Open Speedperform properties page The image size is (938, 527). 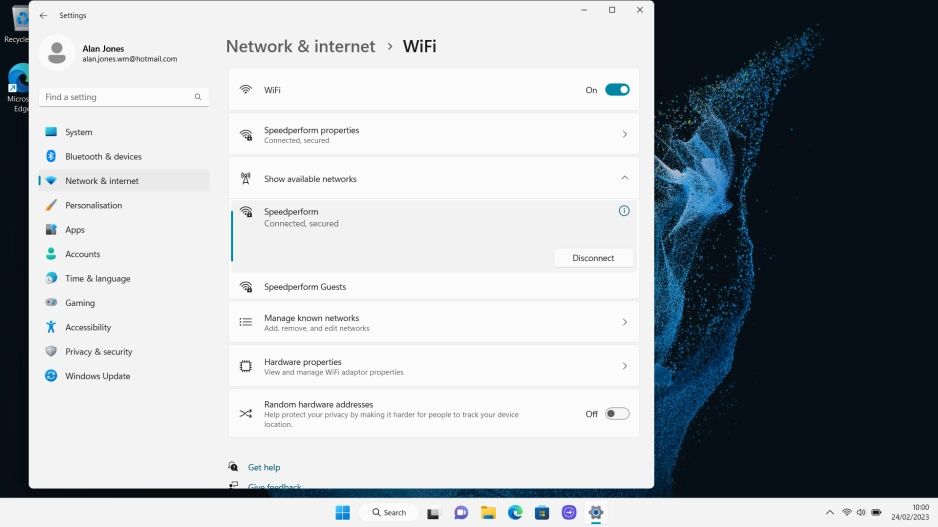click(433, 135)
